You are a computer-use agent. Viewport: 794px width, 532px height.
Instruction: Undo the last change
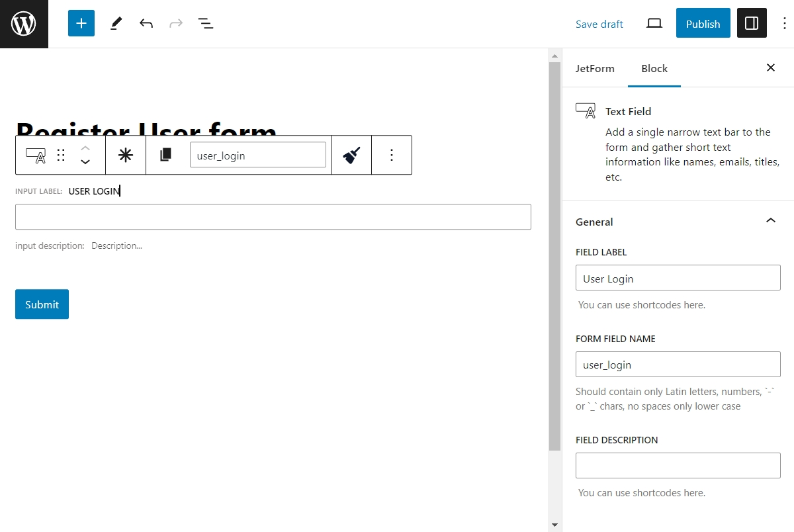coord(146,22)
